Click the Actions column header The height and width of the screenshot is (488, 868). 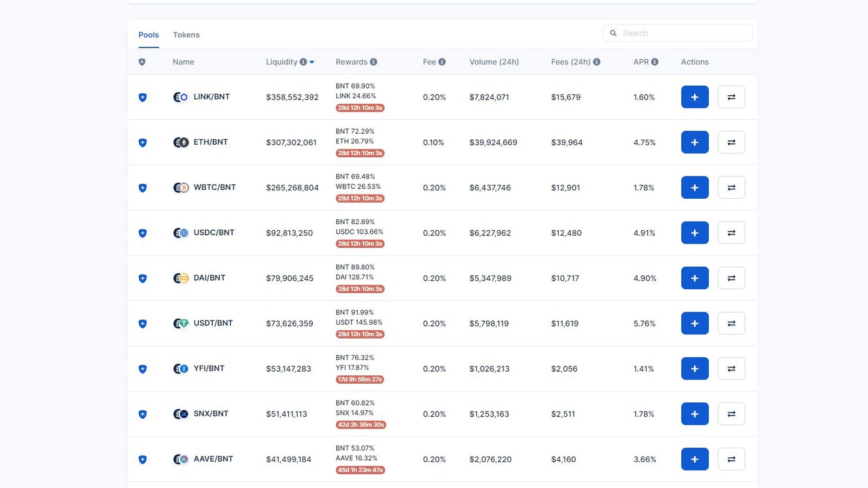[x=694, y=62]
